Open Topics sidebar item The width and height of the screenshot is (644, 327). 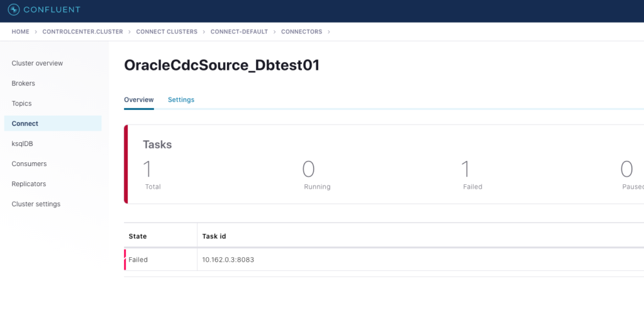pyautogui.click(x=21, y=104)
